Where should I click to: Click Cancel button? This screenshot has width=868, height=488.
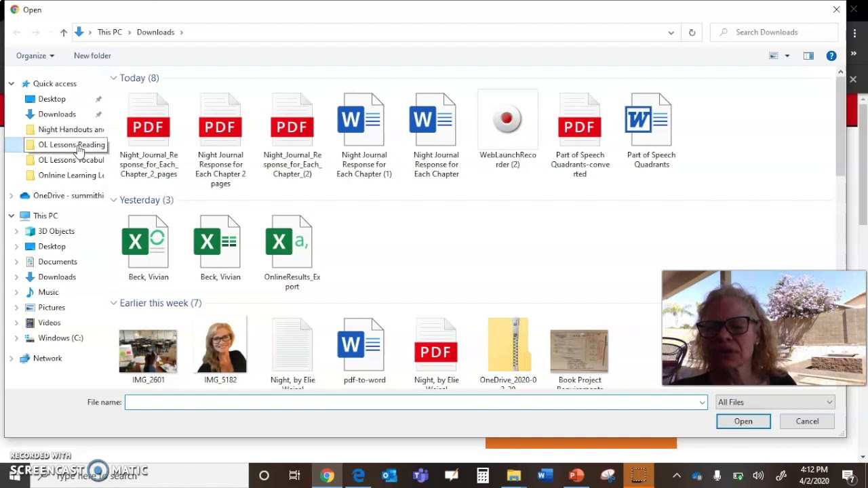click(x=807, y=422)
